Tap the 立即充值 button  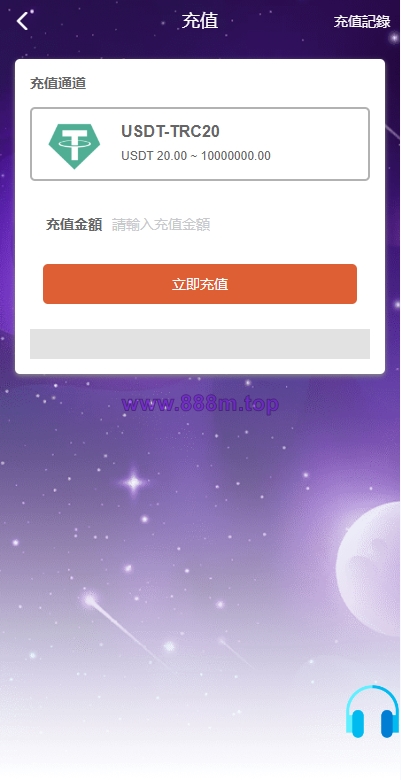[x=200, y=284]
